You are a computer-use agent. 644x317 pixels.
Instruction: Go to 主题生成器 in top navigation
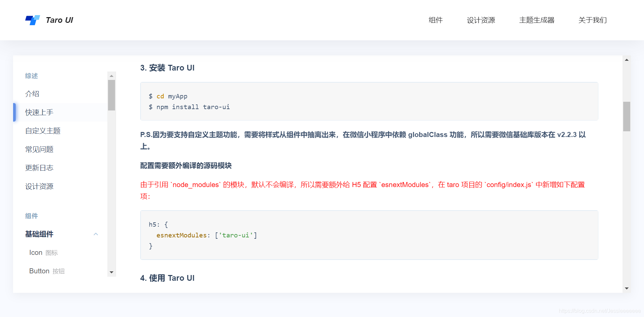coord(537,20)
